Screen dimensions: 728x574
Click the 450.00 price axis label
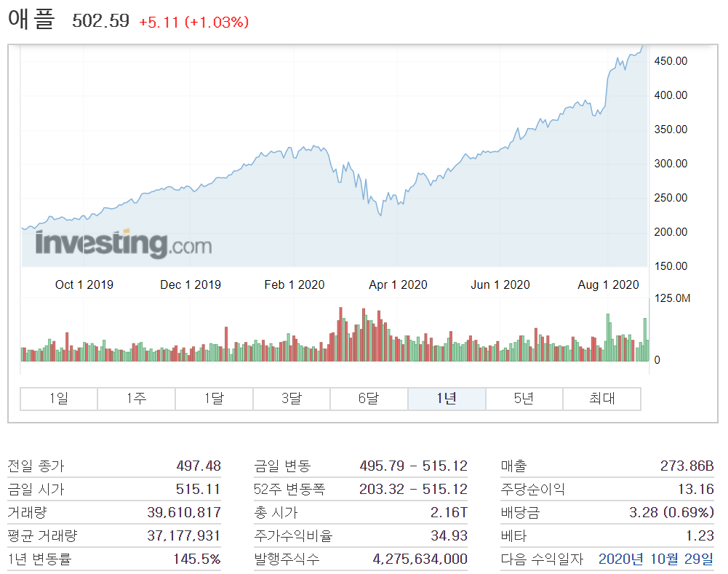point(671,61)
